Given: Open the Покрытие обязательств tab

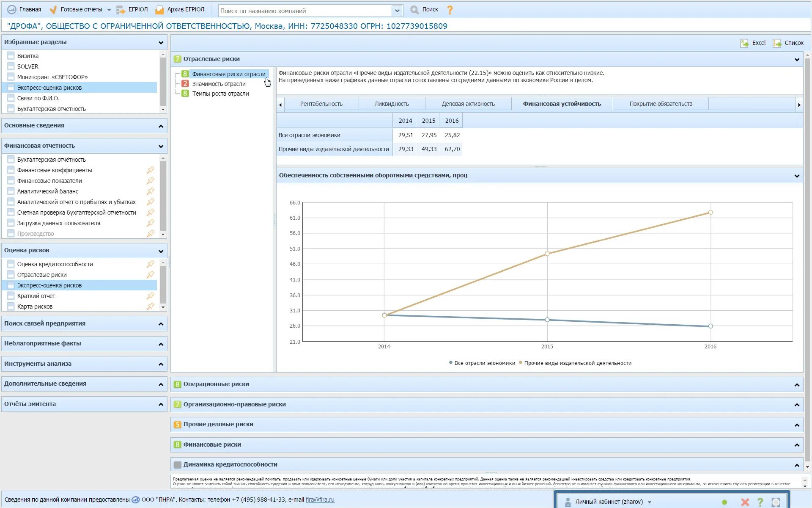Looking at the screenshot, I should (661, 104).
